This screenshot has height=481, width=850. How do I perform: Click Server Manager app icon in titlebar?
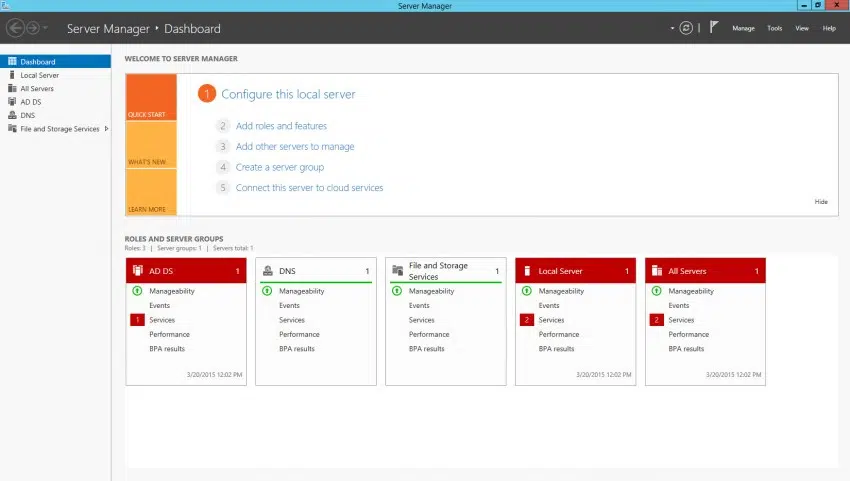tap(6, 5)
